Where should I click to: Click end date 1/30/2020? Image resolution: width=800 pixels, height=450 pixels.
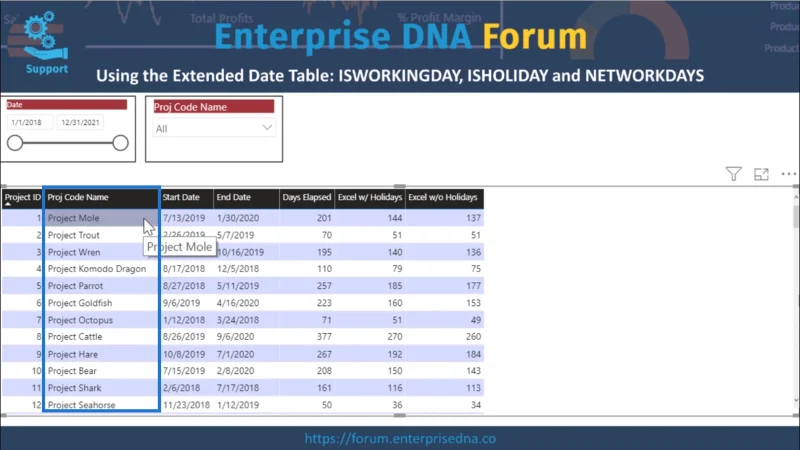238,218
